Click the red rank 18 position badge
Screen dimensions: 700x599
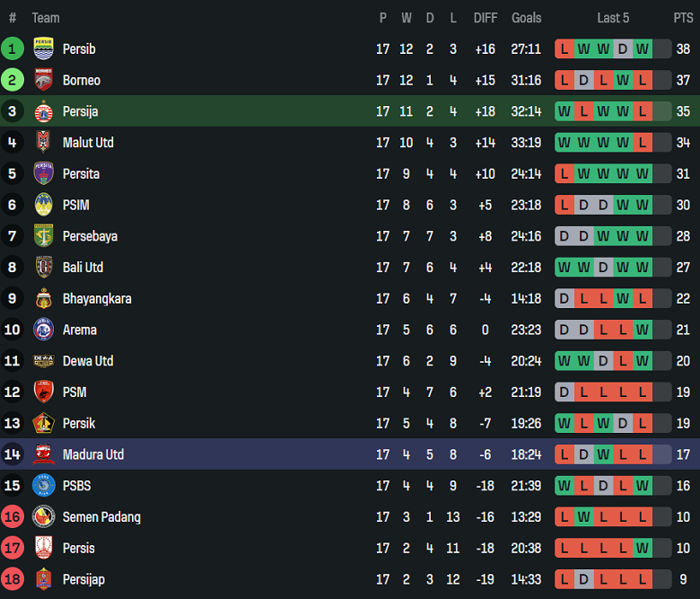[x=13, y=579]
